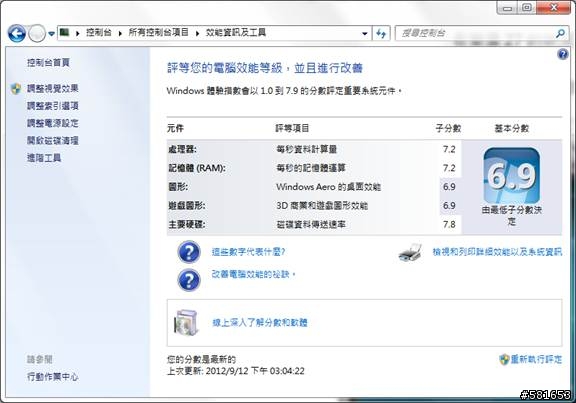Viewport: 576px width, 403px height.
Task: Click 重新執行評定 to rerun assessment
Action: click(x=536, y=359)
